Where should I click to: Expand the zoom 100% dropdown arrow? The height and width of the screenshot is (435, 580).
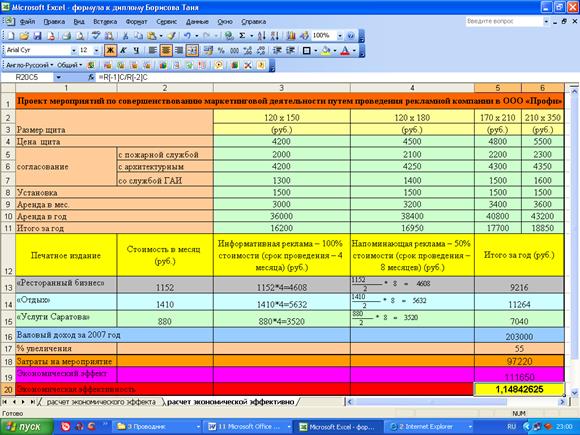(340, 36)
